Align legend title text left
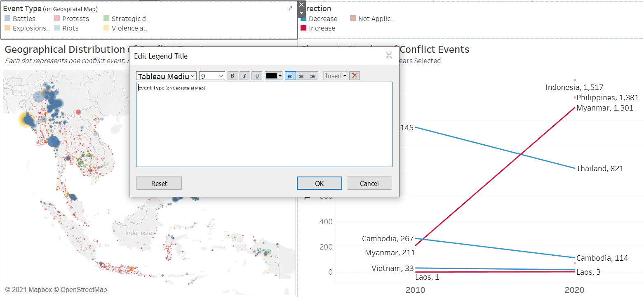 [x=290, y=76]
